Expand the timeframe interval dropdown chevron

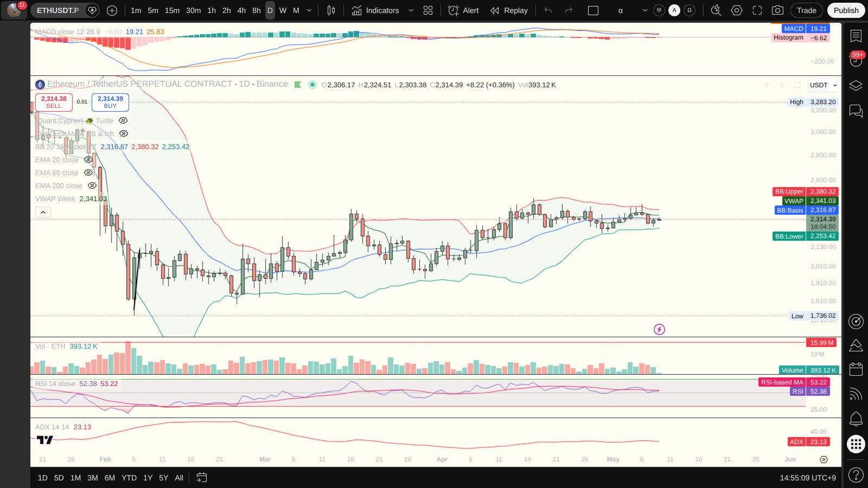click(309, 10)
